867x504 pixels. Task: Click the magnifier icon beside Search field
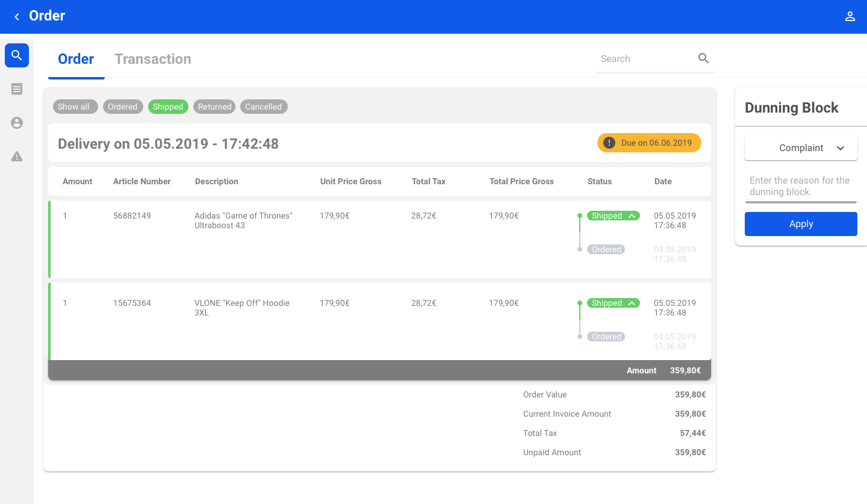click(703, 58)
